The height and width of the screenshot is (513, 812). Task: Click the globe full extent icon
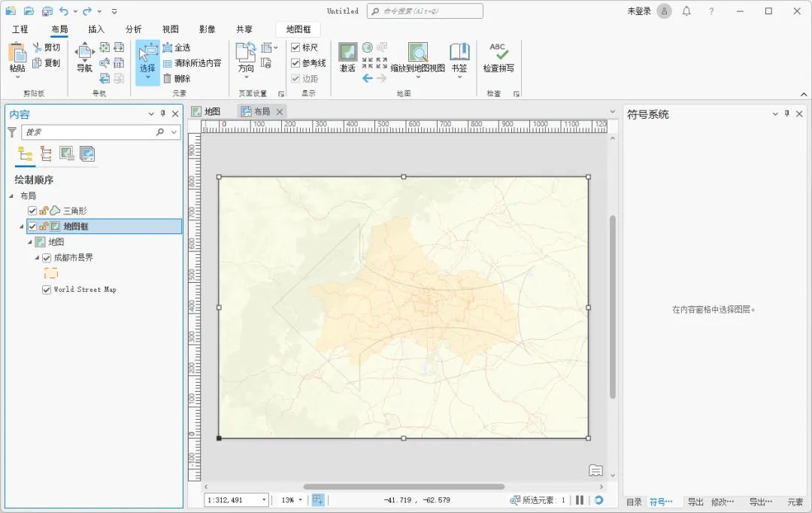pos(367,47)
